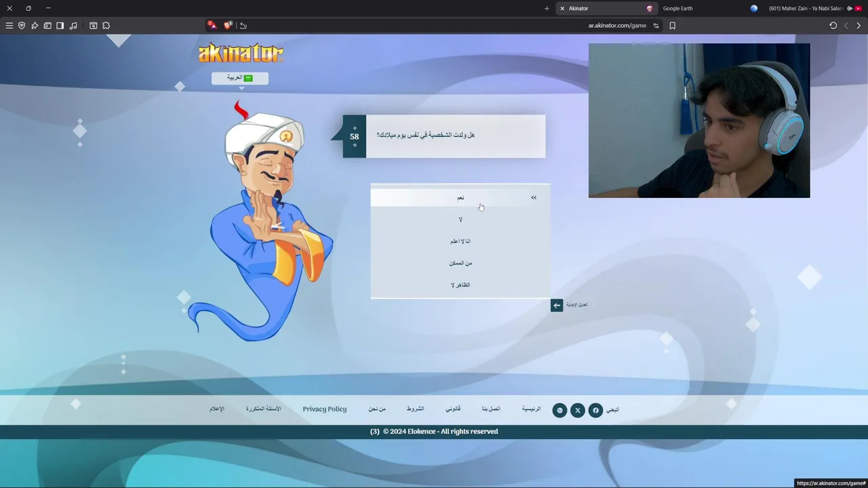Image resolution: width=868 pixels, height=488 pixels.
Task: Open the قانوني footer link
Action: coord(453,409)
